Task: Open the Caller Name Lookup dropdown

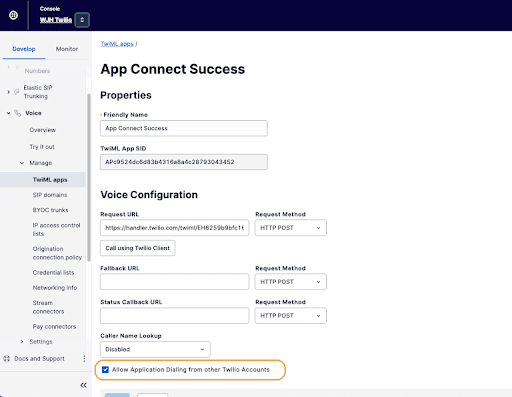Action: click(x=155, y=349)
